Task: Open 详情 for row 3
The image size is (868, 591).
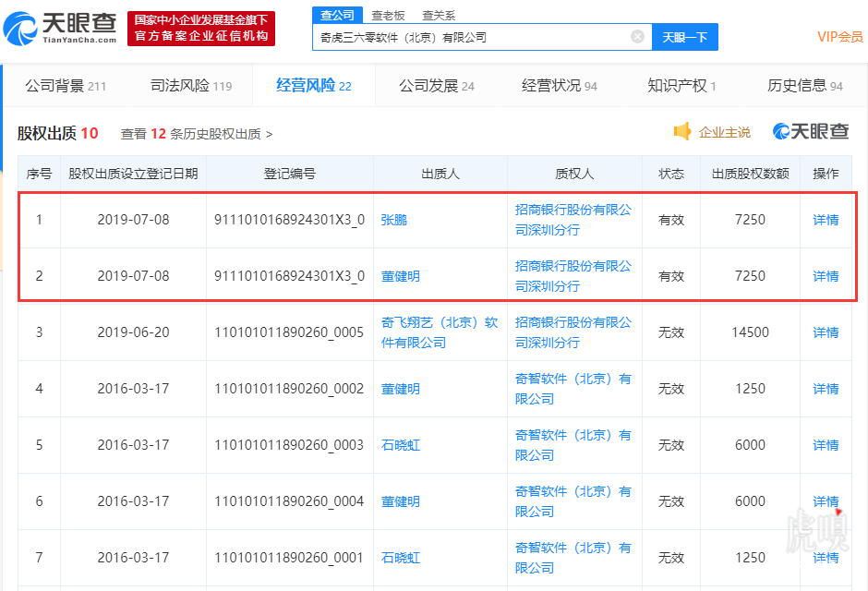Action: click(x=826, y=332)
